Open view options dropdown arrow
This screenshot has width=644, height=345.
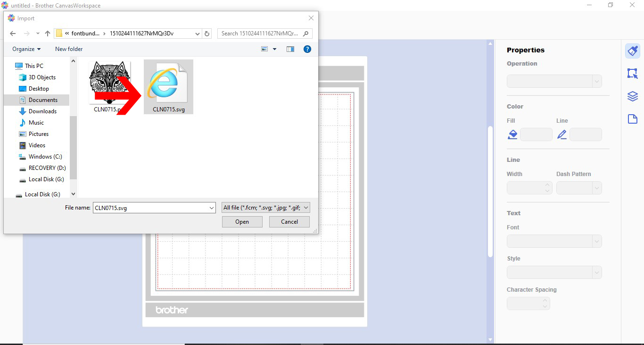tap(274, 49)
